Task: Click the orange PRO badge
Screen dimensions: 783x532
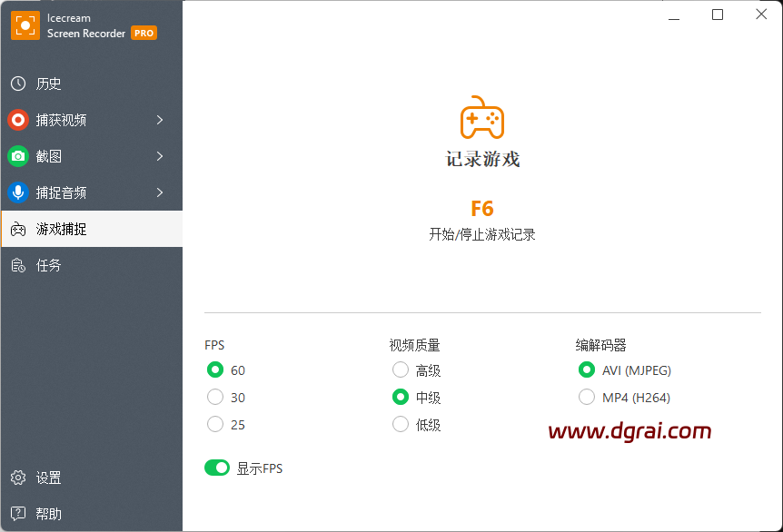Action: tap(144, 33)
